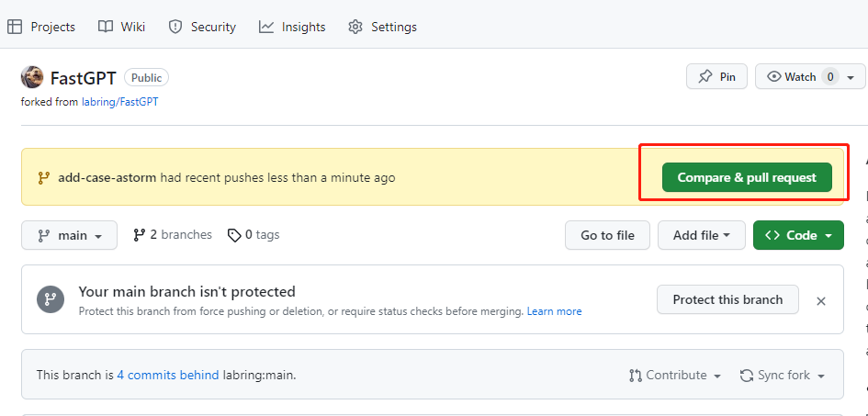Click Go to file button
868x416 pixels.
coord(607,235)
